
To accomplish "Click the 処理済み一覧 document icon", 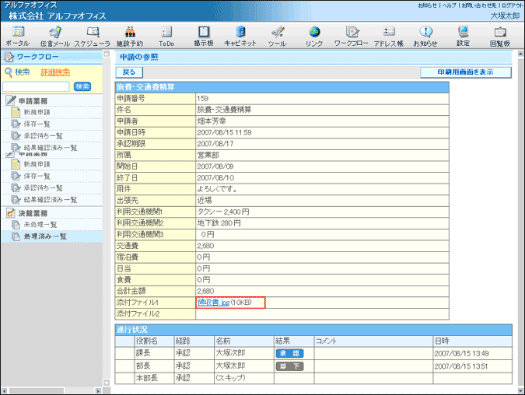I will click(x=16, y=236).
